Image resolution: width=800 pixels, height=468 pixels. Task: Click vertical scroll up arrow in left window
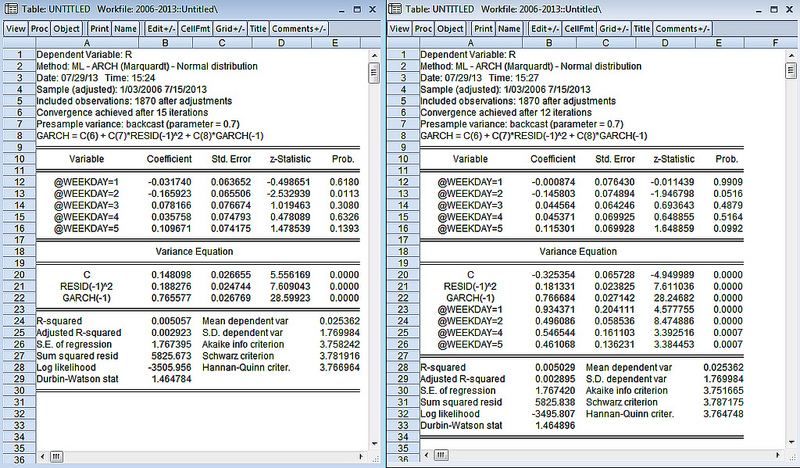coord(374,55)
